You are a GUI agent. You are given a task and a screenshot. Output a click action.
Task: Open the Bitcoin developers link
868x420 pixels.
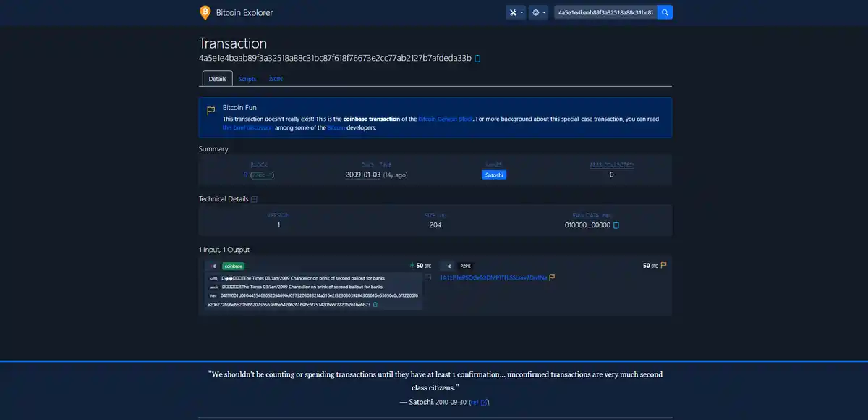click(336, 127)
